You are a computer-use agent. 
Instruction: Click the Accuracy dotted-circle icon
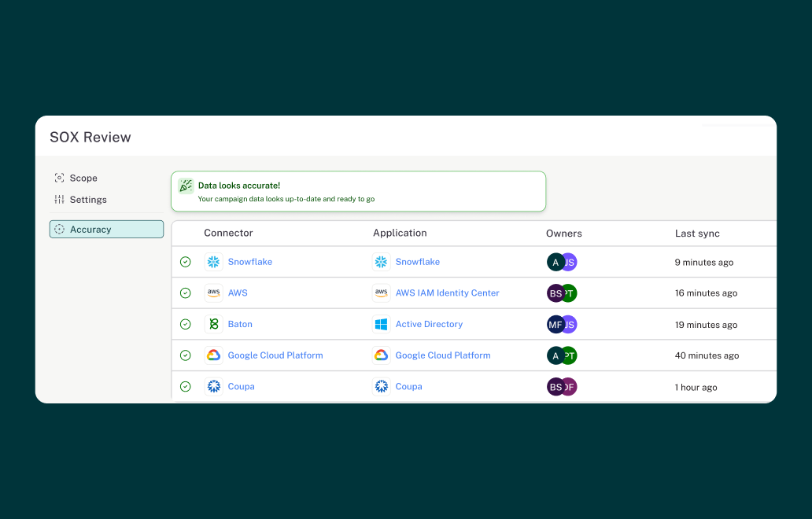[x=60, y=230]
